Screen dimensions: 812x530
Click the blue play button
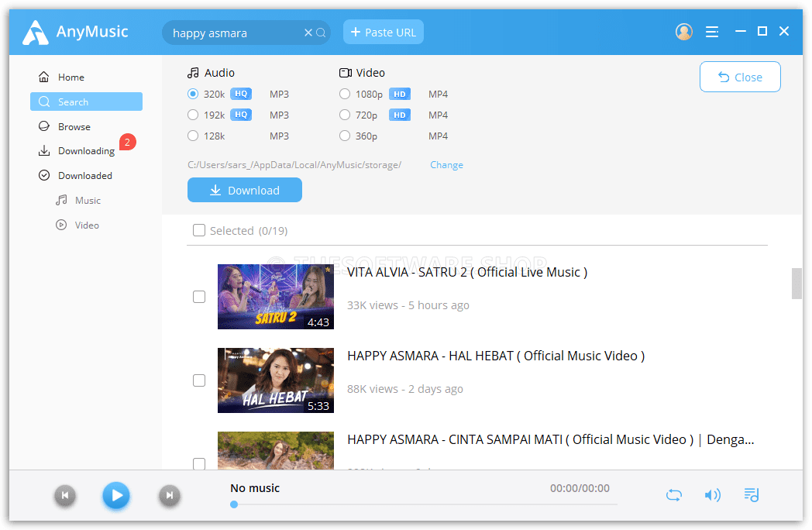pyautogui.click(x=116, y=495)
